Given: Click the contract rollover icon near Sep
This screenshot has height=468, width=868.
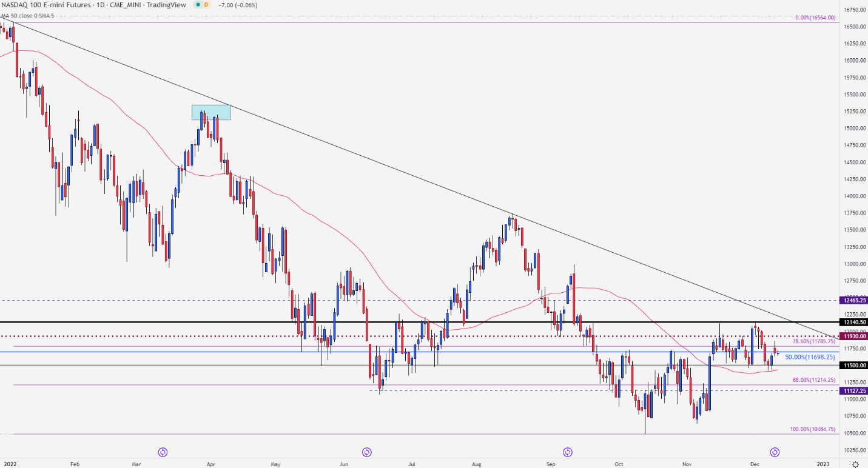Looking at the screenshot, I should pos(568,452).
